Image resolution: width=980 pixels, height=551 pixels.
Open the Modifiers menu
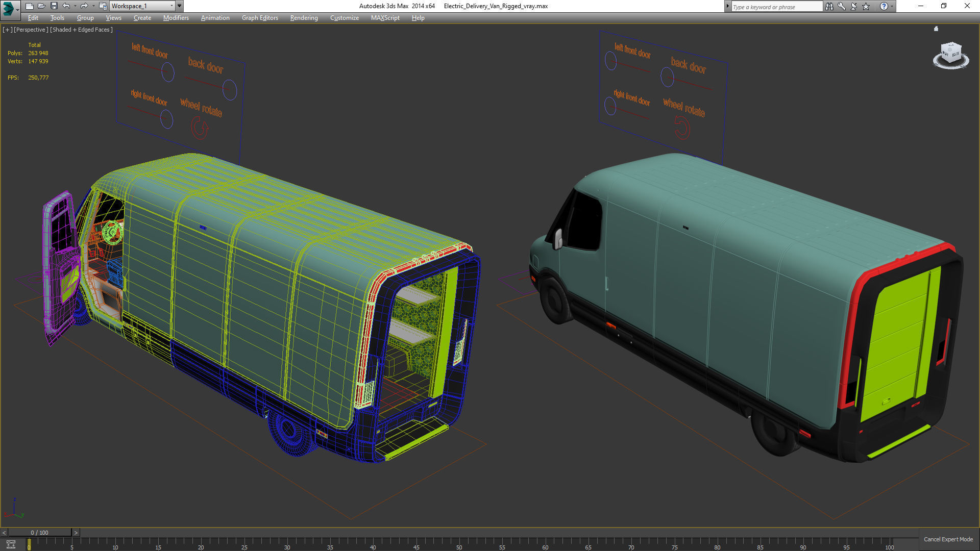tap(176, 18)
